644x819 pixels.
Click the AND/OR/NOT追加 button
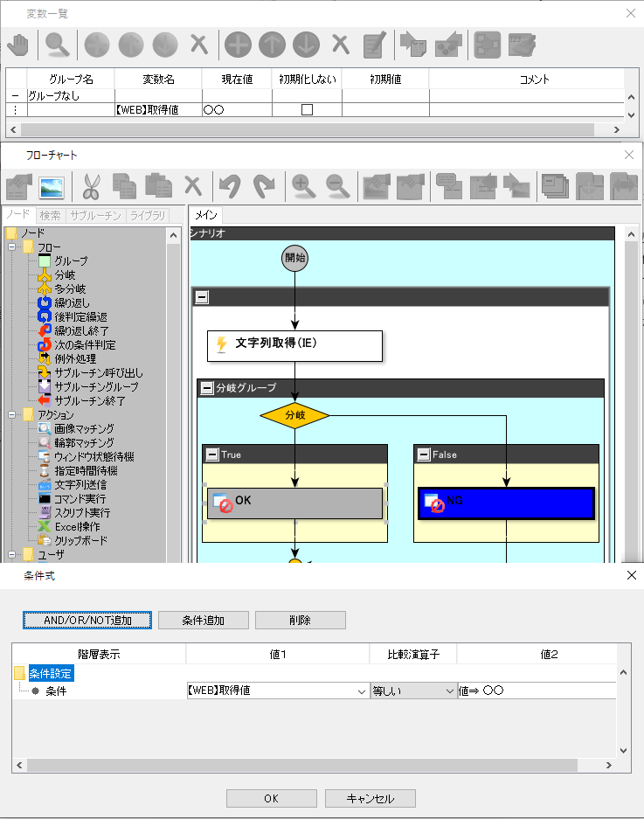87,620
